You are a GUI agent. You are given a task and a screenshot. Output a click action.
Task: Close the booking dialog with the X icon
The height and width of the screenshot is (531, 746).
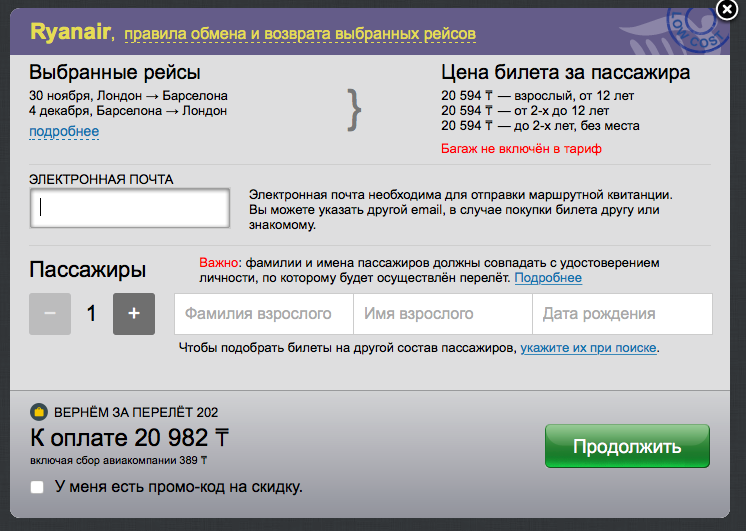pos(727,10)
